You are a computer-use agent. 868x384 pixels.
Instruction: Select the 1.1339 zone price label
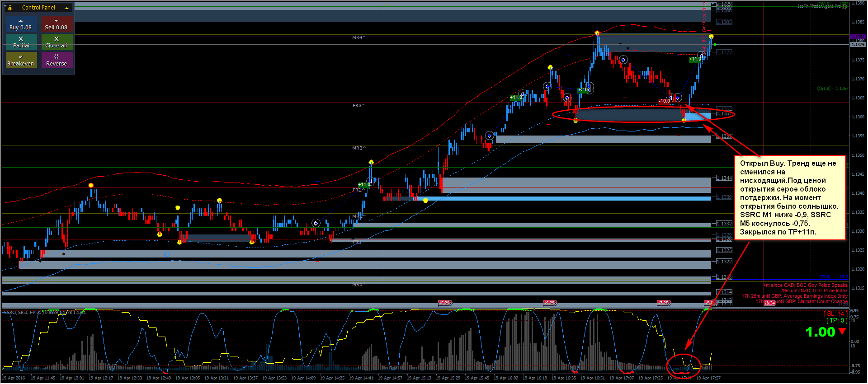tap(724, 197)
